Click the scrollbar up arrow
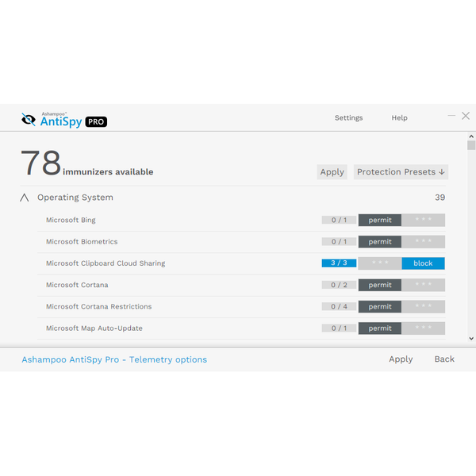Viewport: 476px width, 476px height. click(471, 136)
